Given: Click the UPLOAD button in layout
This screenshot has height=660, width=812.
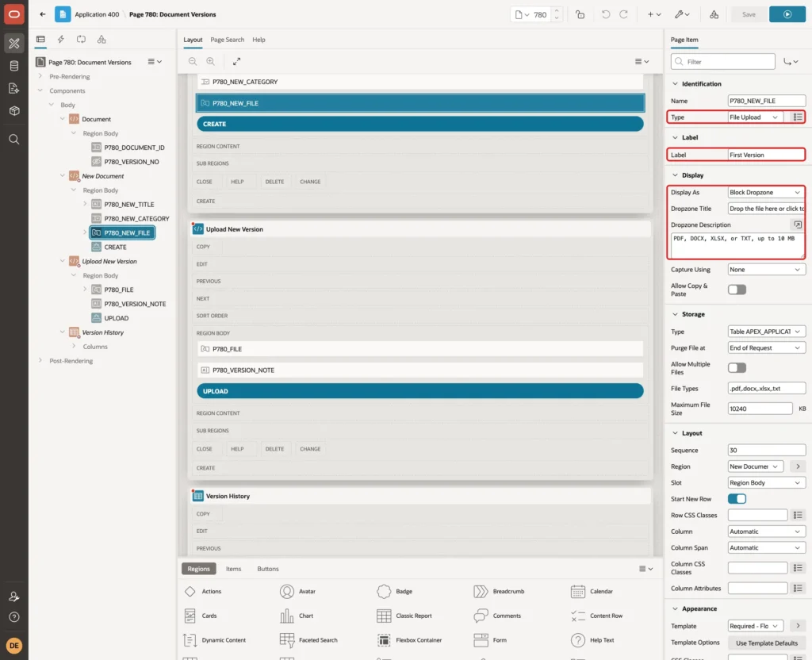Looking at the screenshot, I should coord(420,391).
